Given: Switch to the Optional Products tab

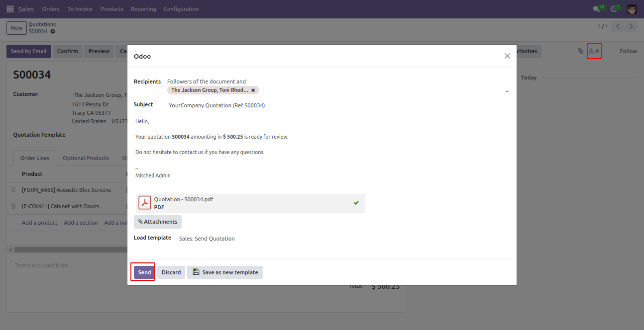Looking at the screenshot, I should 86,158.
